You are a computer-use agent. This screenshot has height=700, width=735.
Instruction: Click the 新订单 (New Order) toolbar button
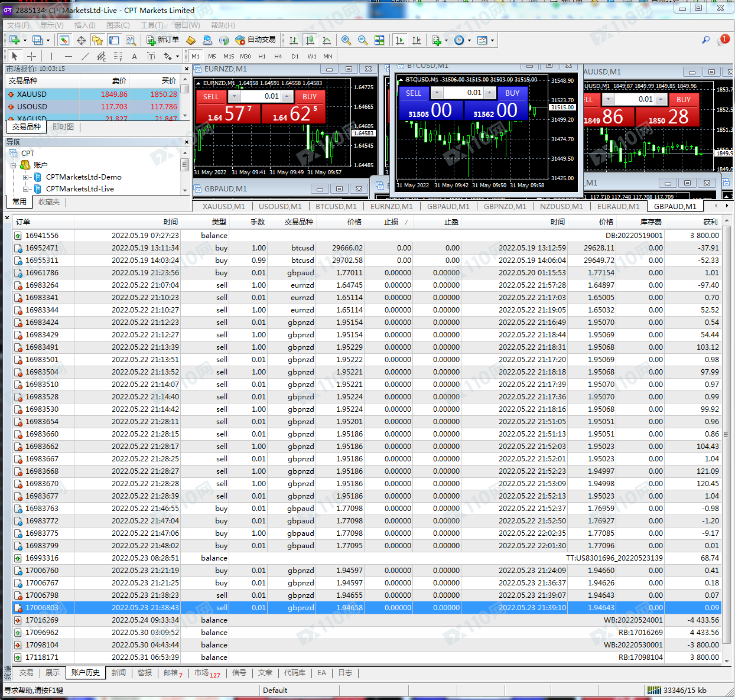tap(163, 40)
